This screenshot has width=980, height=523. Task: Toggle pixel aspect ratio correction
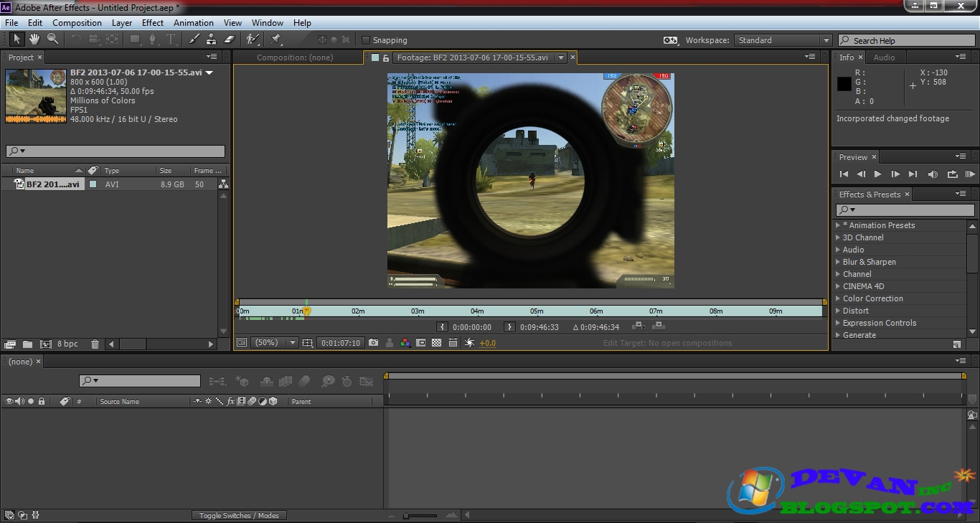point(453,343)
